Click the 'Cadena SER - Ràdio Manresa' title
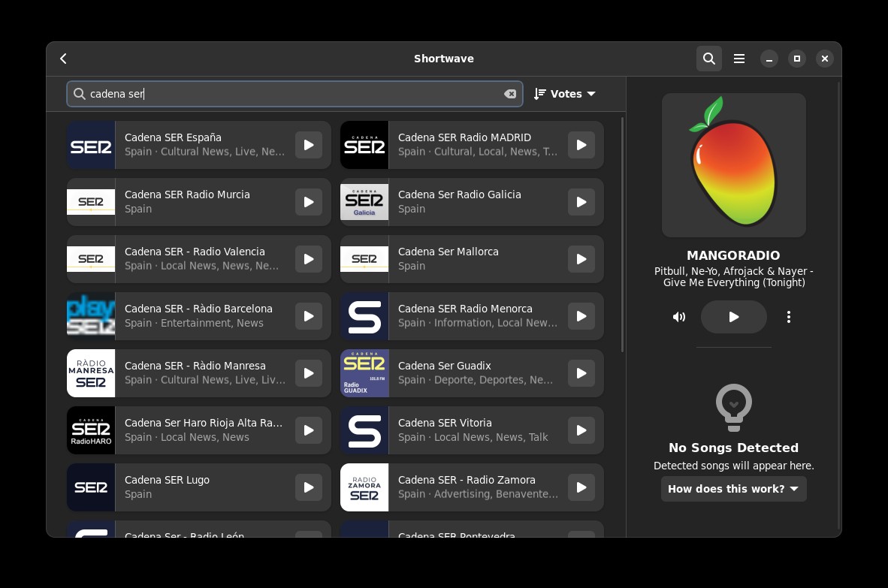This screenshot has width=888, height=588. coord(195,366)
